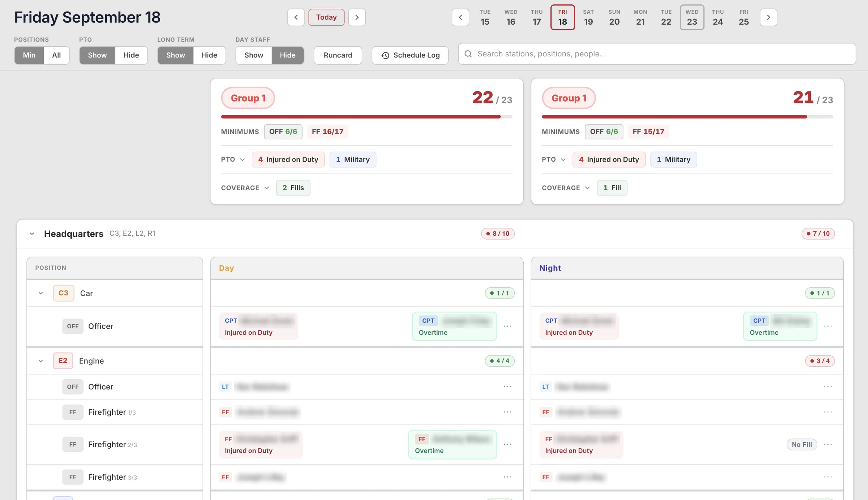Click the Headquarters 8 / 10 day staffing badge

click(498, 234)
